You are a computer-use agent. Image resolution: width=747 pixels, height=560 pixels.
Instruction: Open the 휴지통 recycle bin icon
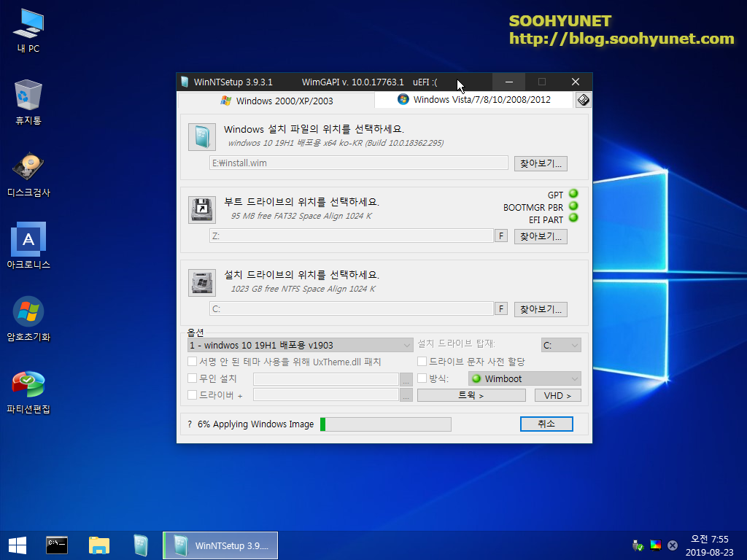28,102
